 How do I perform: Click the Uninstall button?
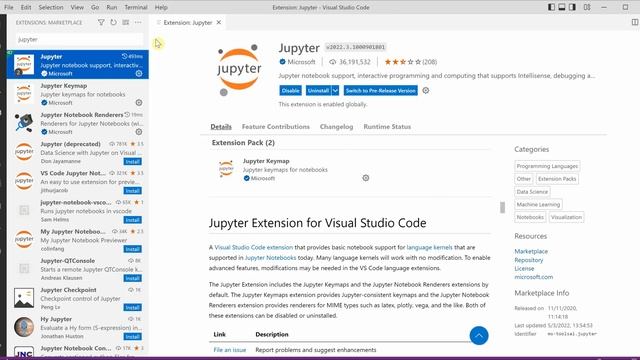(x=318, y=91)
